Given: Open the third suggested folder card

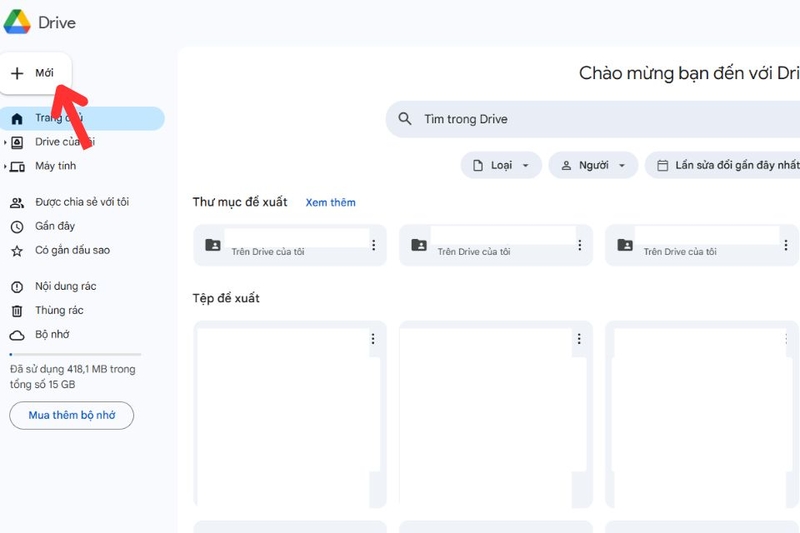Looking at the screenshot, I should 702,245.
